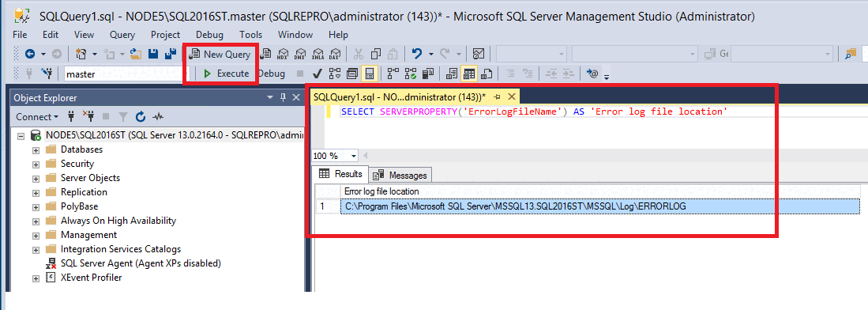Viewport: 868px width, 310px height.
Task: Open the DAX query editor icon
Action: click(x=334, y=54)
